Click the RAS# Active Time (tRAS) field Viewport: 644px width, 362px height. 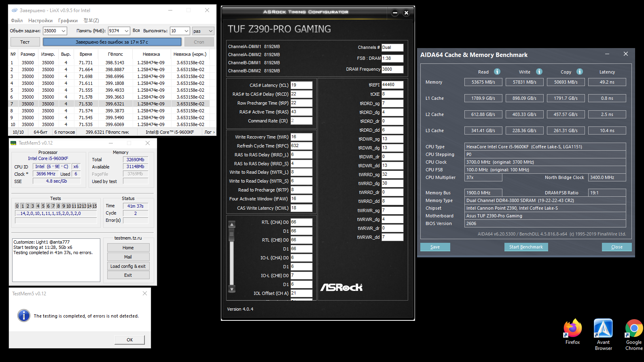pyautogui.click(x=301, y=112)
